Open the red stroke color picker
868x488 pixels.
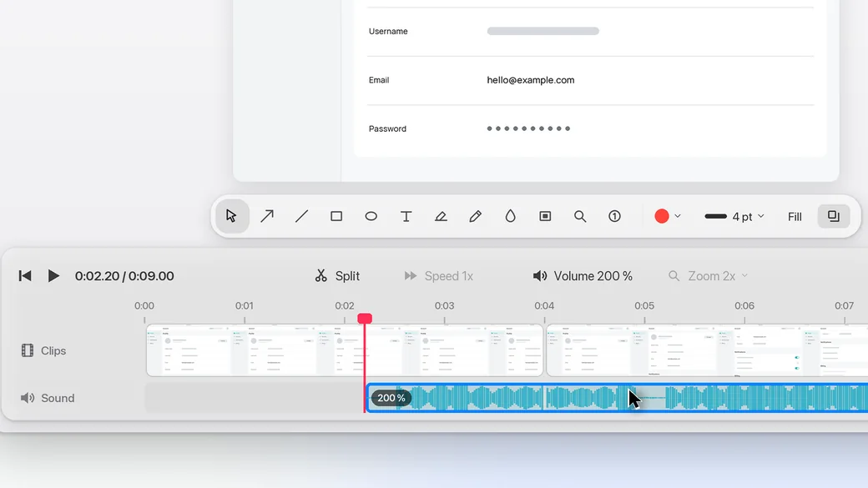662,216
